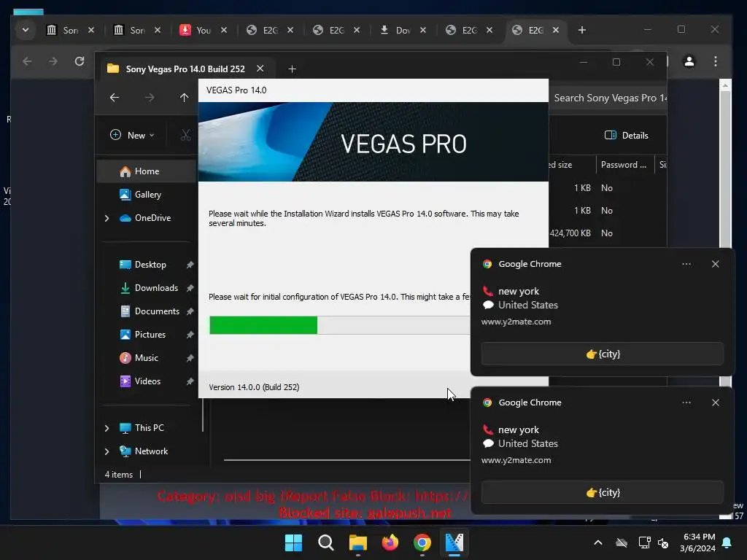Open Music quick access folder
The image size is (747, 560).
click(146, 358)
